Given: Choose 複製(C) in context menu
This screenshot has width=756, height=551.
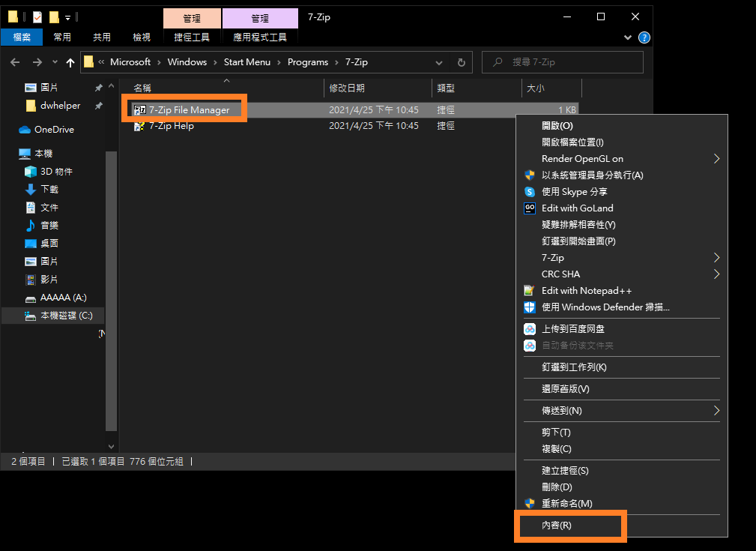Looking at the screenshot, I should pos(557,449).
